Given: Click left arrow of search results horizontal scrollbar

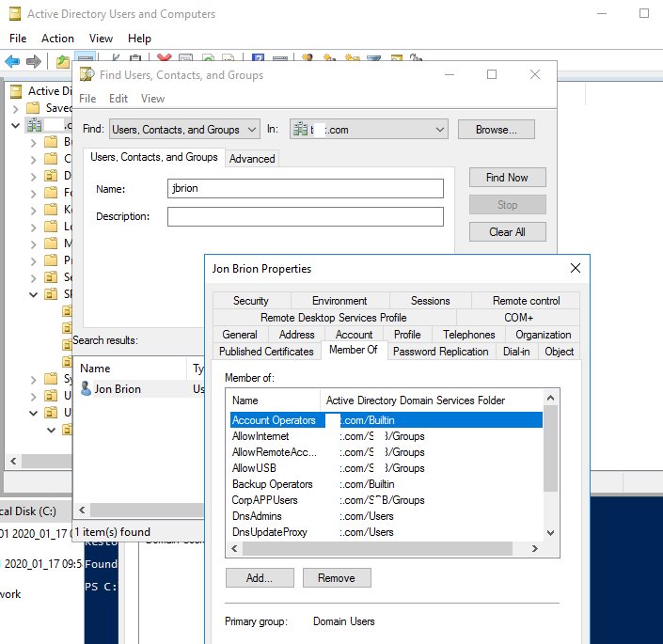Looking at the screenshot, I should 82,510.
